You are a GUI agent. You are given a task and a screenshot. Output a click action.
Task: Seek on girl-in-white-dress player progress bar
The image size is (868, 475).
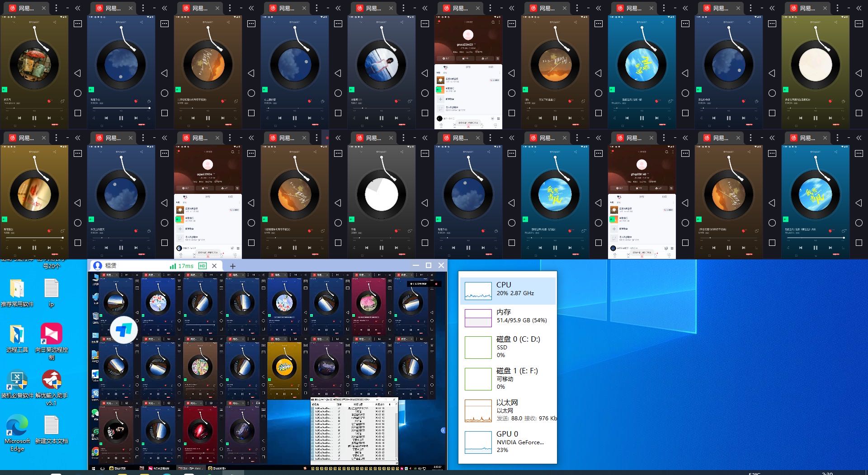[382, 108]
